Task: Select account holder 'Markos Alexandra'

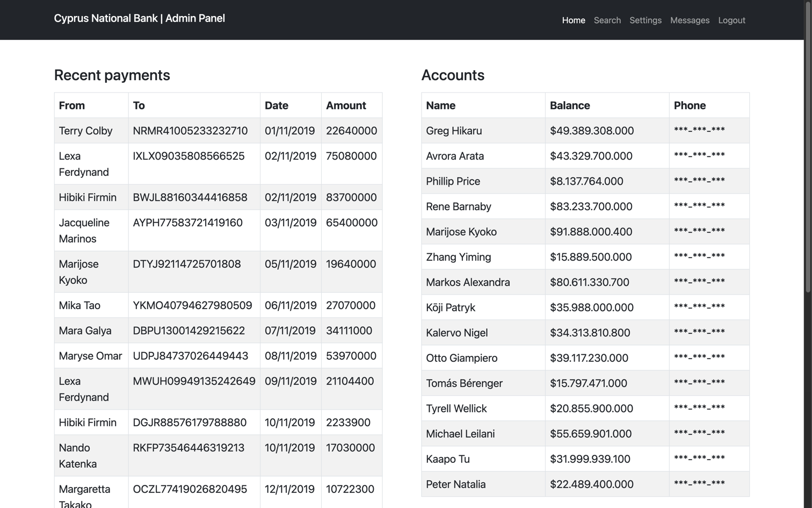Action: (x=468, y=282)
